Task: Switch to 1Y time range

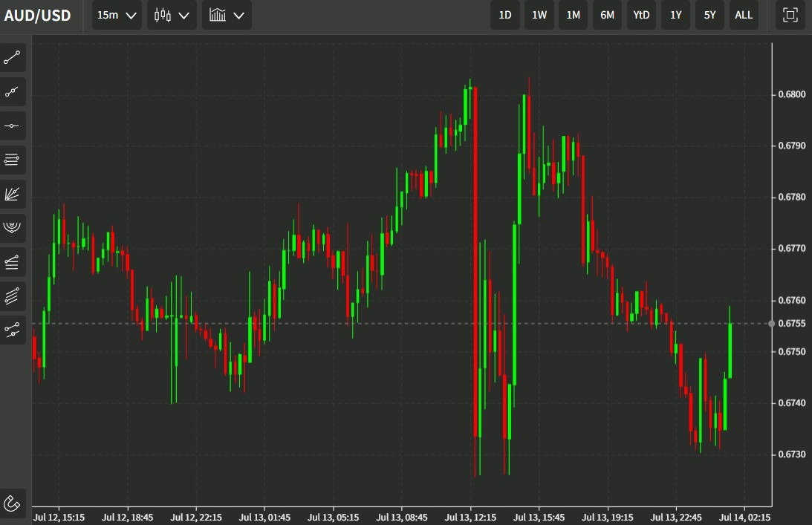Action: 676,15
